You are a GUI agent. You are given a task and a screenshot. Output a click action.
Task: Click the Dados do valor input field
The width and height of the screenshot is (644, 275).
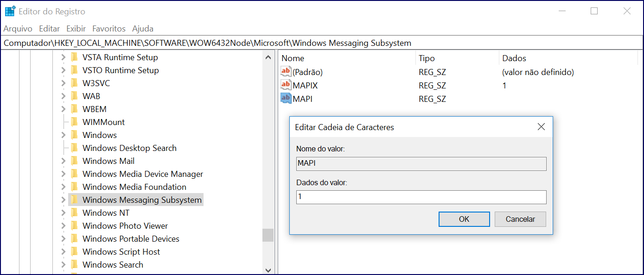(421, 197)
